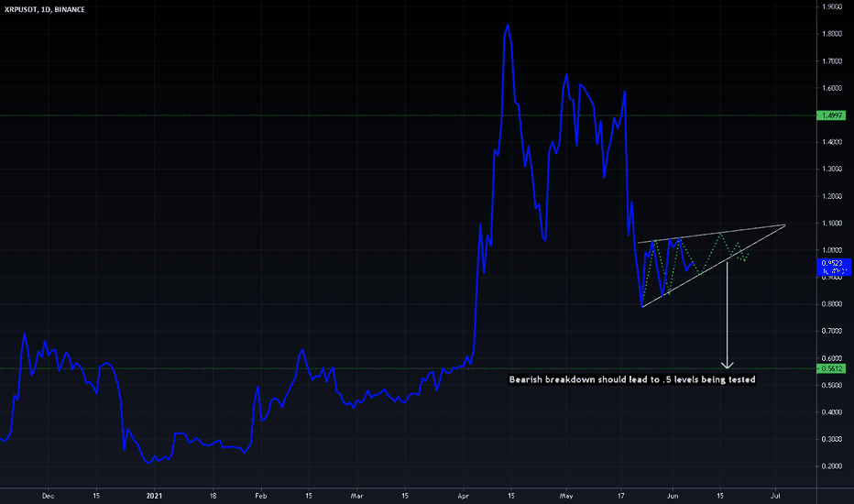
Task: Click the Jun date label on time axis
Action: [x=673, y=496]
